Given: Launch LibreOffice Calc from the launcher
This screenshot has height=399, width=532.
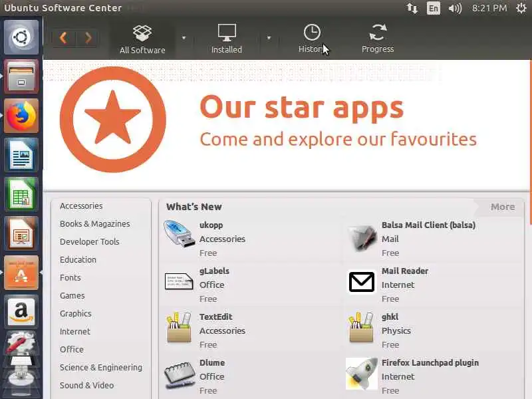Looking at the screenshot, I should pos(21,194).
